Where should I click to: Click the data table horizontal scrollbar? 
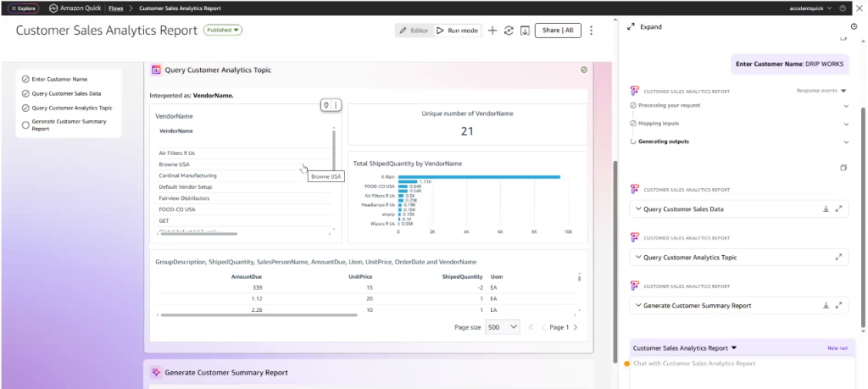tap(259, 315)
